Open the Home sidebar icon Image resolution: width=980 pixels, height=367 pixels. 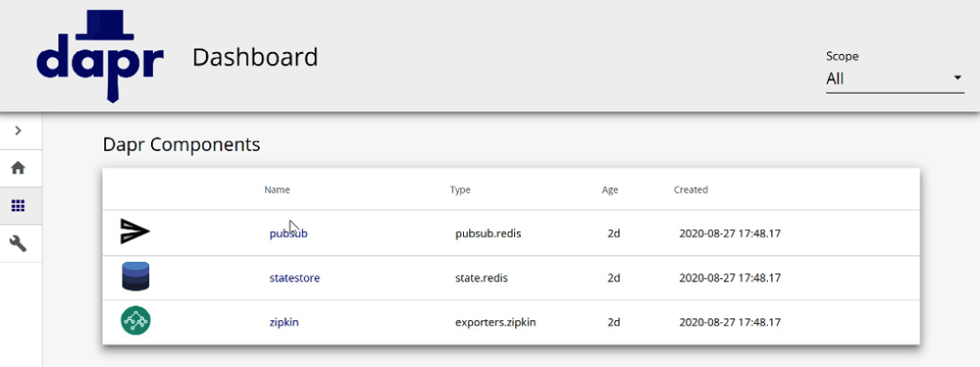[x=18, y=168]
